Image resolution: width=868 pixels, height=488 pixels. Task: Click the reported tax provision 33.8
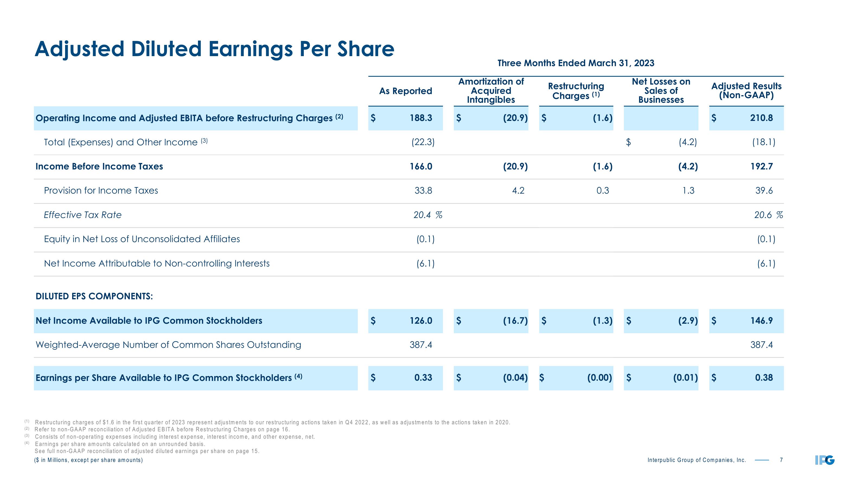click(423, 191)
